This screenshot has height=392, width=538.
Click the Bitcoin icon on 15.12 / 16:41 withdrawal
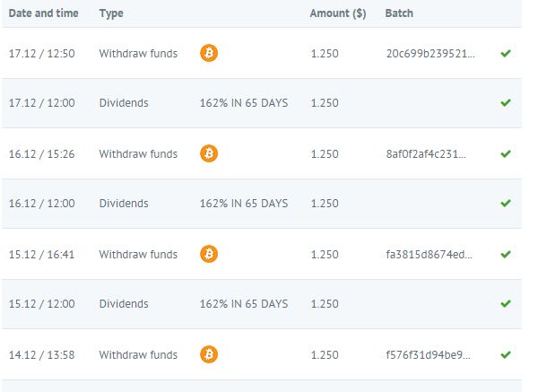coord(209,254)
